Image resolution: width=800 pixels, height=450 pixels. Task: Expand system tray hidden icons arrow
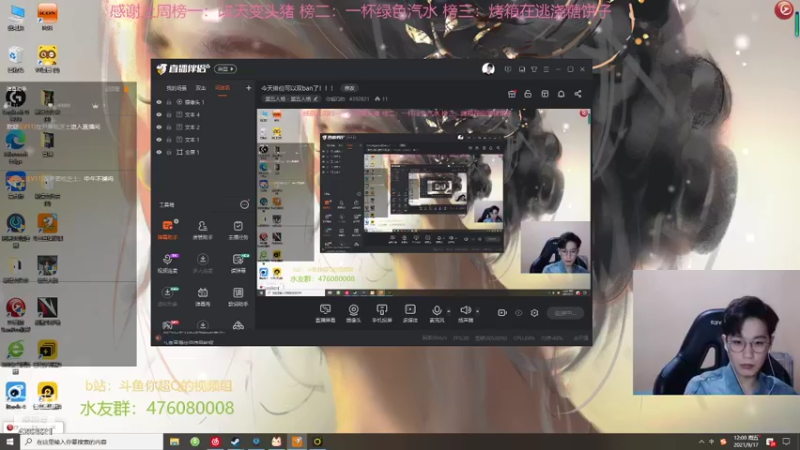[702, 441]
